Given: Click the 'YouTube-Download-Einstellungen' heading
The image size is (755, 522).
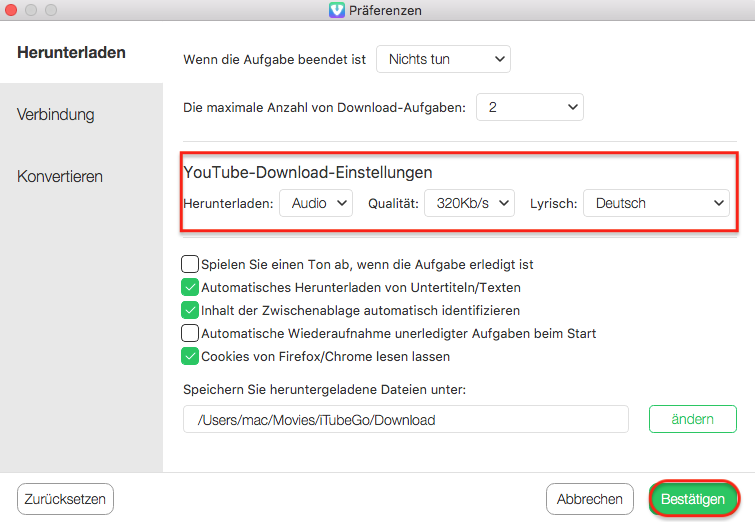Looking at the screenshot, I should (x=308, y=172).
